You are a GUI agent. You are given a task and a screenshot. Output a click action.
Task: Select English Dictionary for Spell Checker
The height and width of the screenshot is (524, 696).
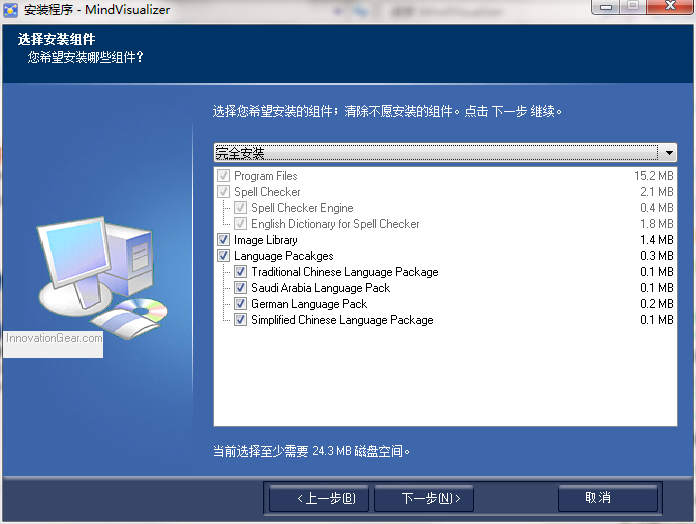click(335, 224)
